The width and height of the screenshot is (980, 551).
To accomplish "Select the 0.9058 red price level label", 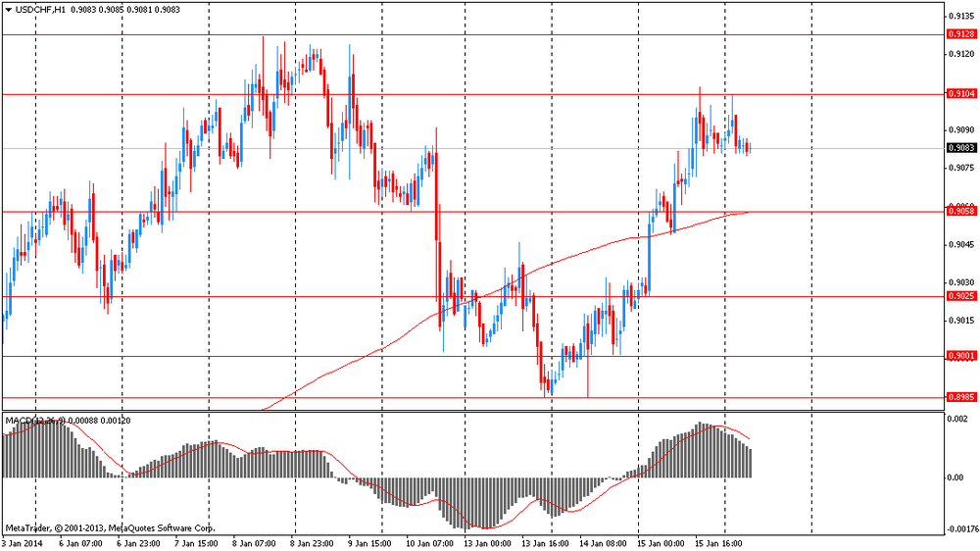I will point(960,211).
